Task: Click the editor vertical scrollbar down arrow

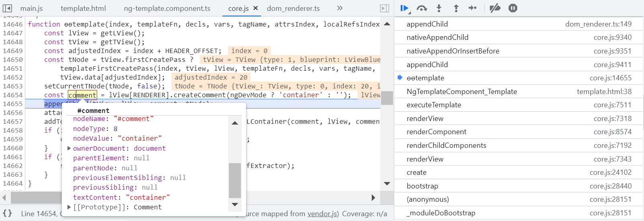Action: [387, 184]
